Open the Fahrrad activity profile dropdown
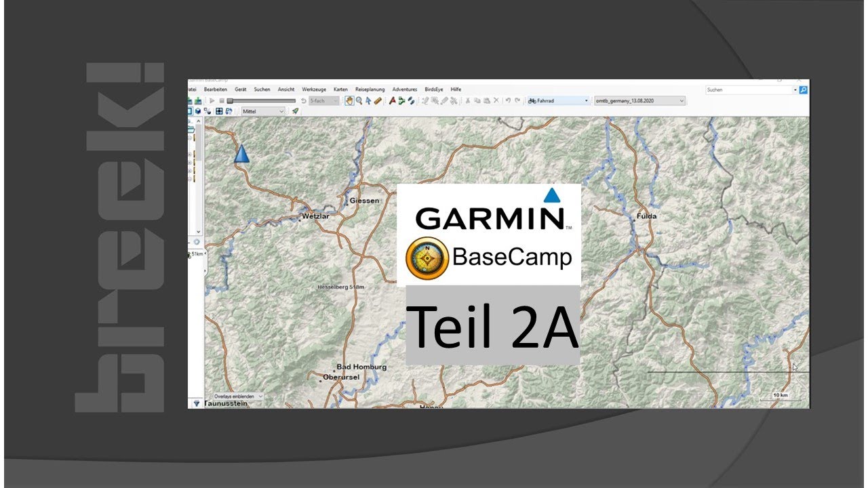The width and height of the screenshot is (868, 488). [x=558, y=101]
